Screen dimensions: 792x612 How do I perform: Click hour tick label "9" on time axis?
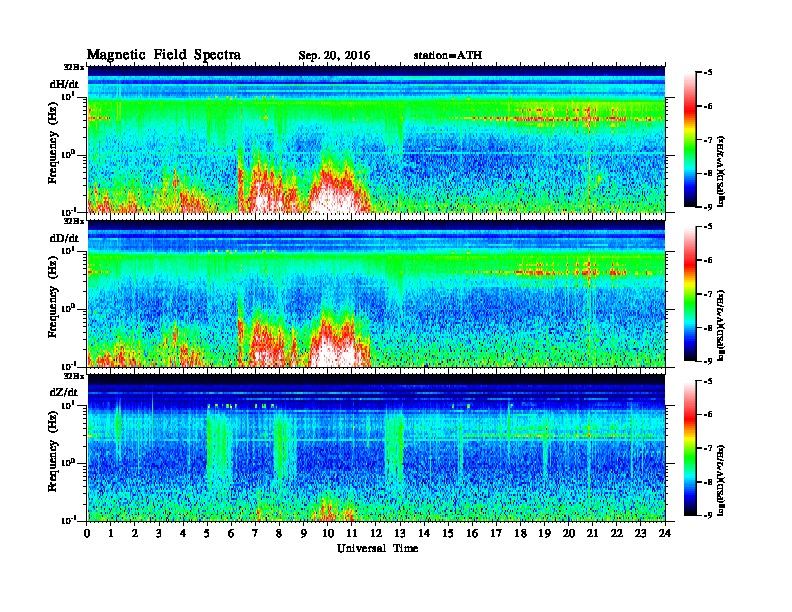(x=304, y=533)
